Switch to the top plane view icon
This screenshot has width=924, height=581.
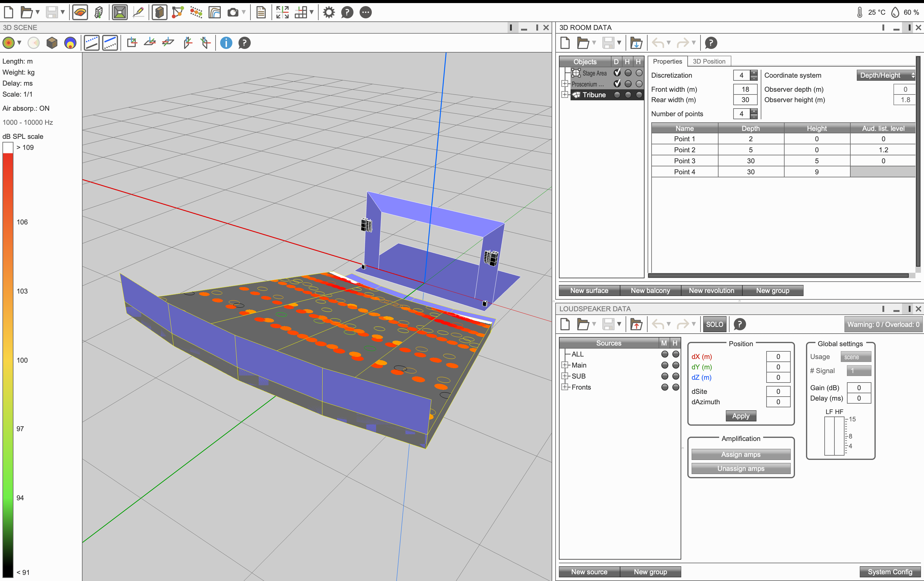(150, 42)
